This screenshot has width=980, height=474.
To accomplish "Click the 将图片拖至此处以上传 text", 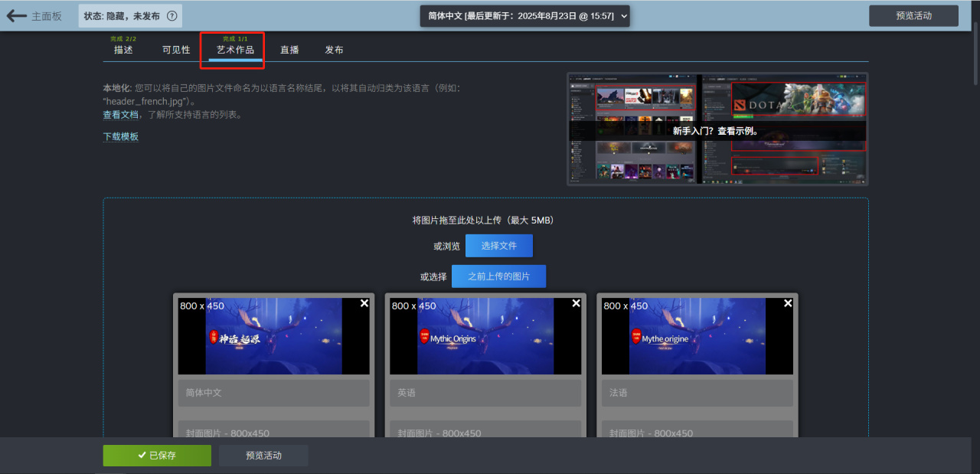I will [482, 220].
